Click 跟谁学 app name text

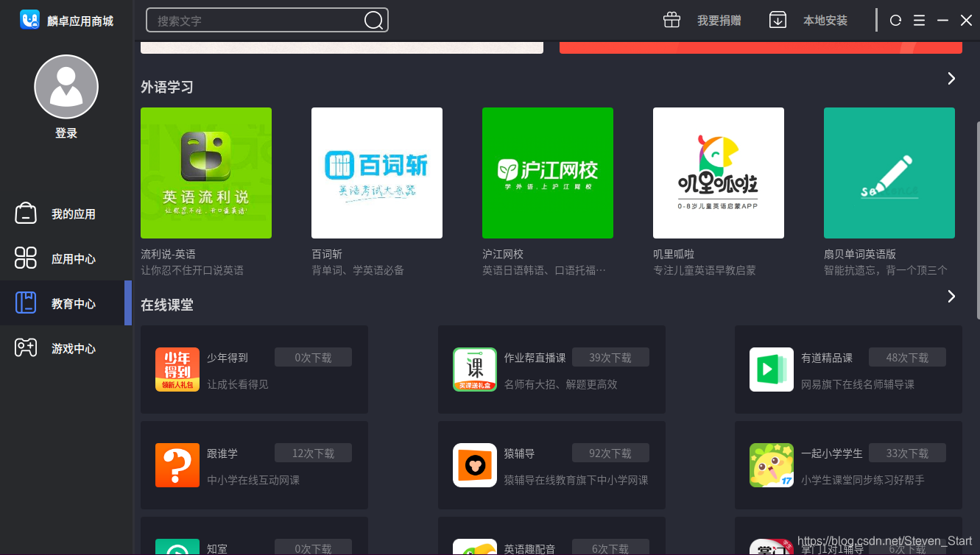[x=222, y=453]
